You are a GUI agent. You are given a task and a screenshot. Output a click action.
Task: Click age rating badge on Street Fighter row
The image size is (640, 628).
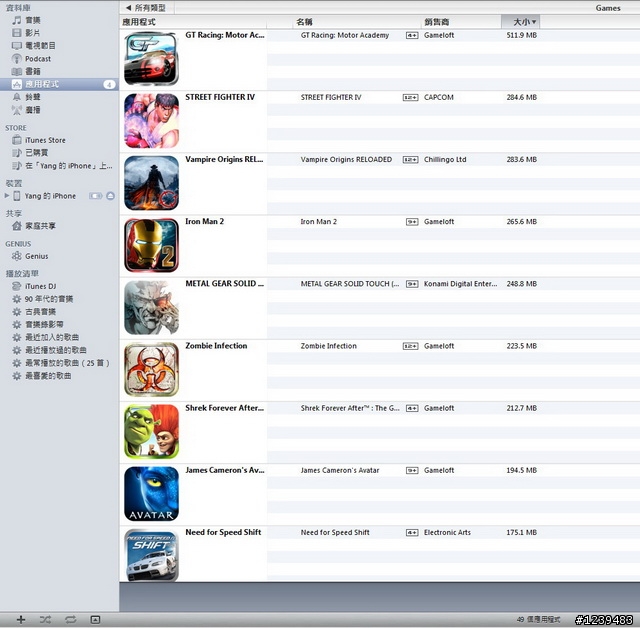click(411, 98)
